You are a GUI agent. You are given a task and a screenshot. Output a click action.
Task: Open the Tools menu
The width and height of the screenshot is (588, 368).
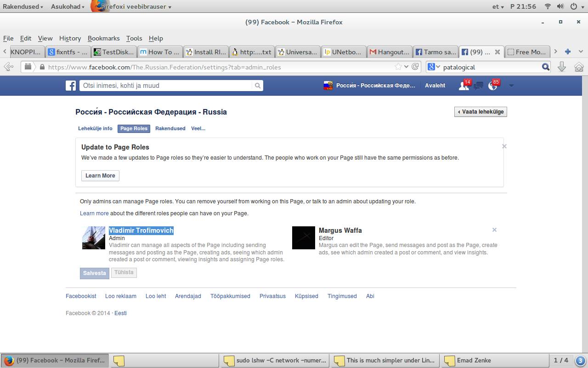[x=134, y=38]
